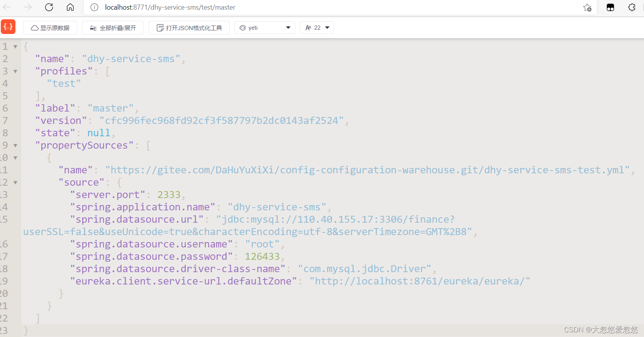Reload the current page
Image resolution: width=644 pixels, height=337 pixels.
click(49, 7)
